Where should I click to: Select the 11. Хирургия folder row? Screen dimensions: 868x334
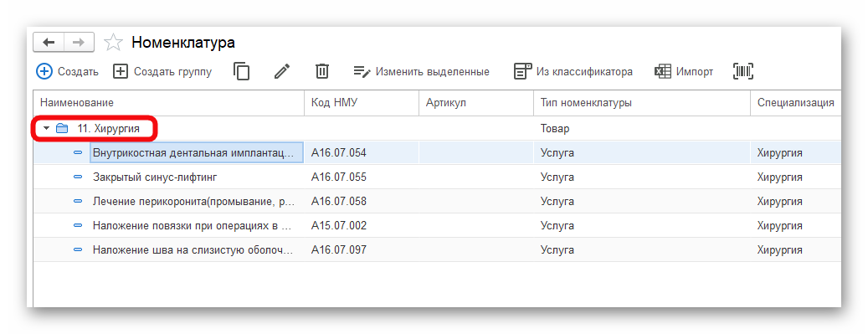[437, 129]
